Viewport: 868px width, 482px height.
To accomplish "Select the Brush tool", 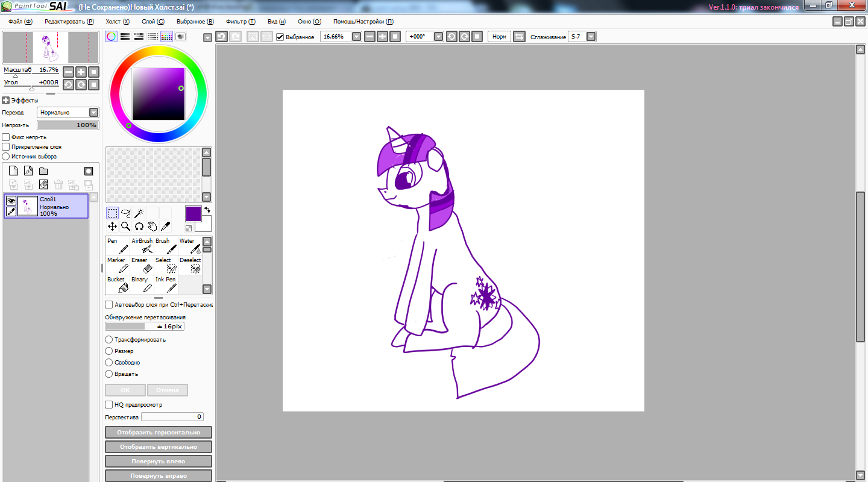I will [x=166, y=246].
